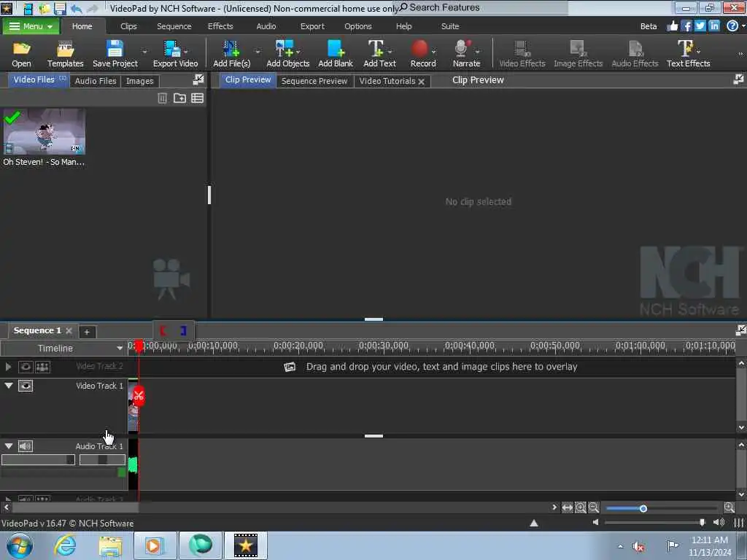Switch to Audio Files tab

[96, 81]
